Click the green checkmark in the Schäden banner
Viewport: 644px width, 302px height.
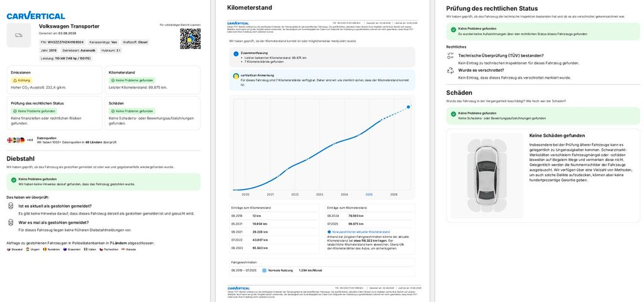[453, 114]
